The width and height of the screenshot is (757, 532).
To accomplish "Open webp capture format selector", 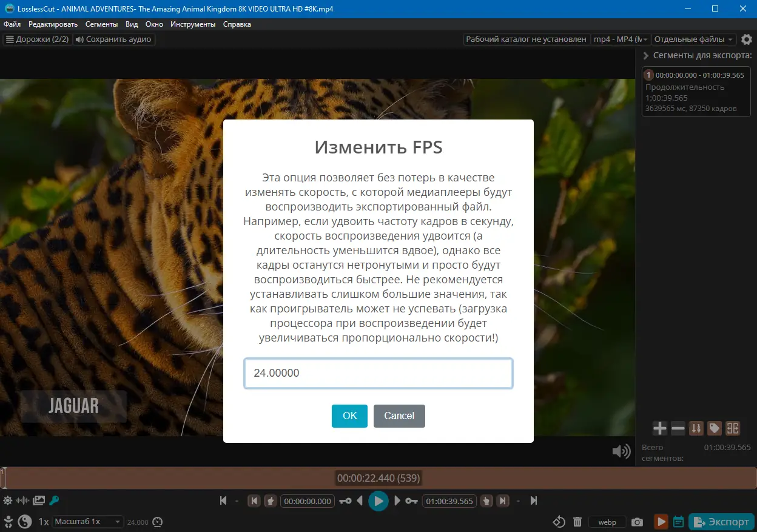I will 607,522.
